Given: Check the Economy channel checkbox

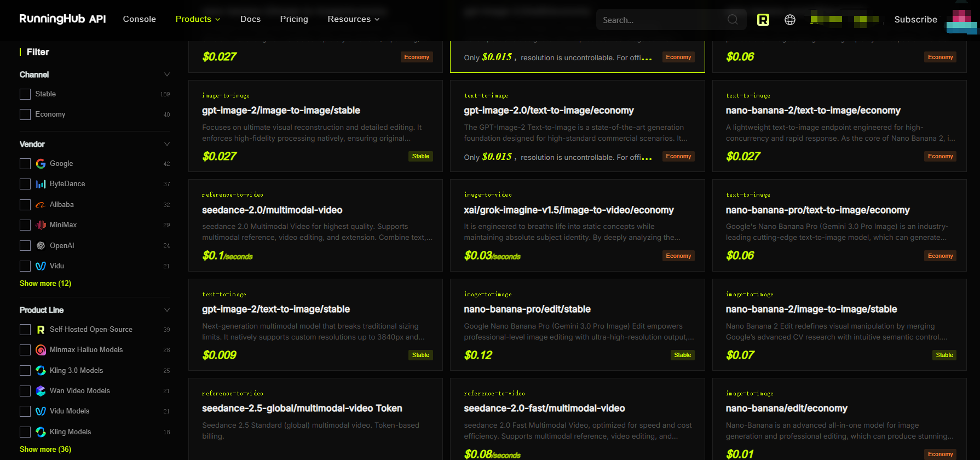Looking at the screenshot, I should [x=25, y=114].
